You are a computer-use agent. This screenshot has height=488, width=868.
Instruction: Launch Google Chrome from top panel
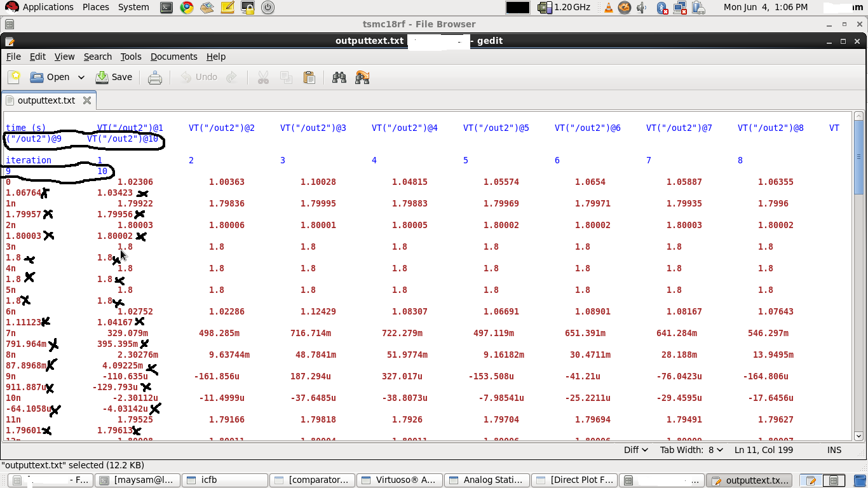[x=186, y=8]
